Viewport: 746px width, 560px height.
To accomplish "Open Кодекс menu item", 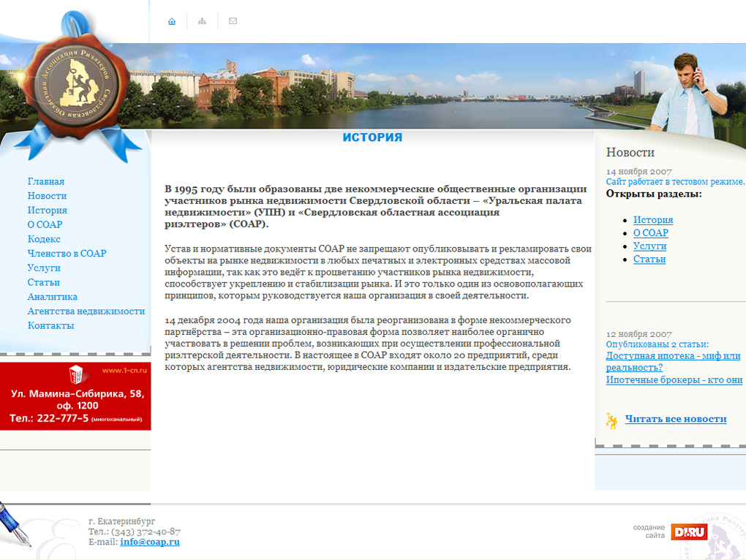I will tap(44, 239).
